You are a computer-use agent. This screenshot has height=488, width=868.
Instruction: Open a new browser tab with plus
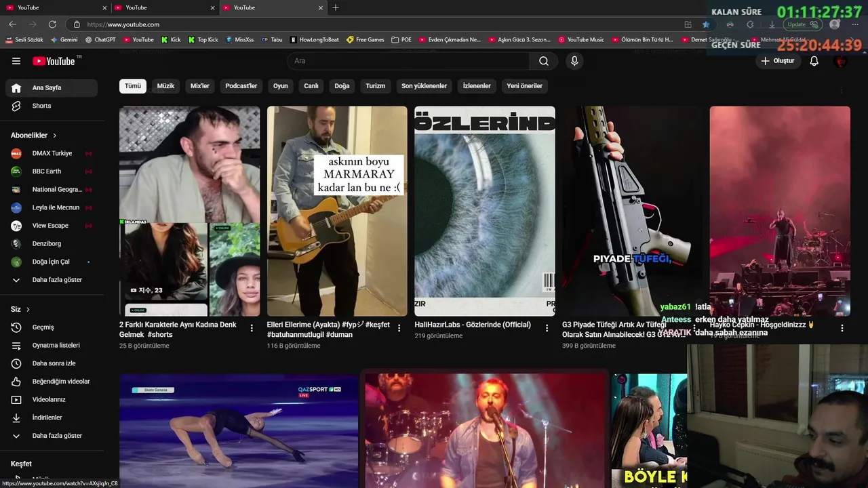pos(336,7)
